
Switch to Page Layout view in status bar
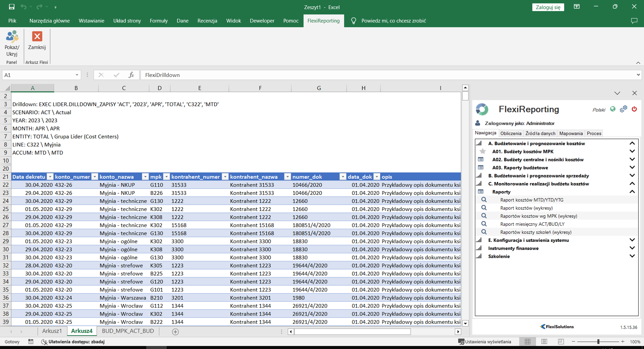pos(544,341)
